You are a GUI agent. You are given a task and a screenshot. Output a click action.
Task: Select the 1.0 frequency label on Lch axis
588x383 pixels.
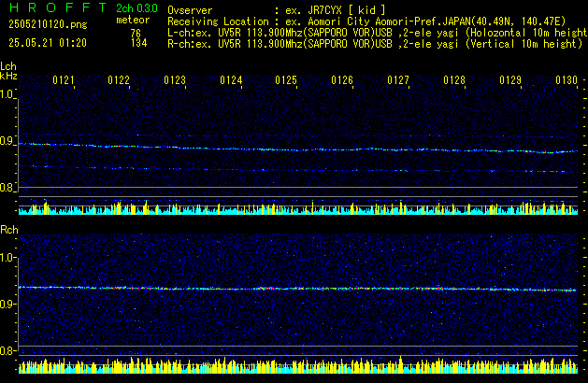coord(7,94)
